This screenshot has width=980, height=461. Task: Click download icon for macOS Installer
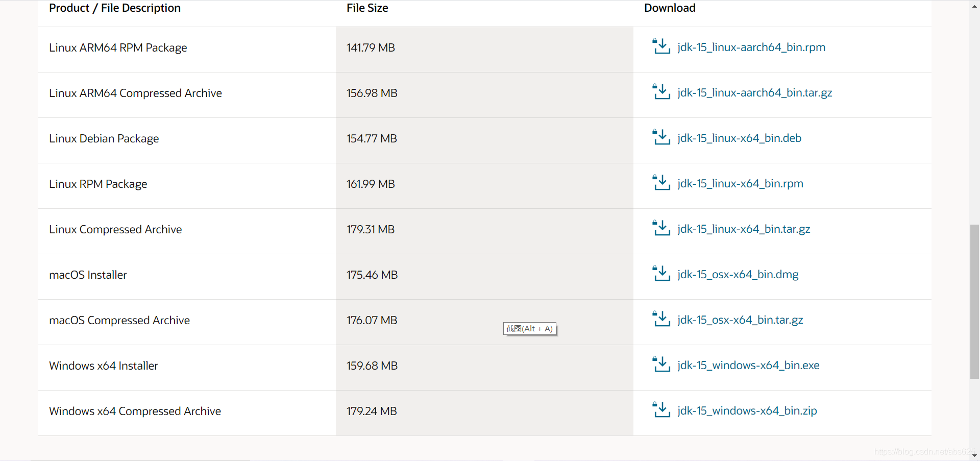coord(661,274)
